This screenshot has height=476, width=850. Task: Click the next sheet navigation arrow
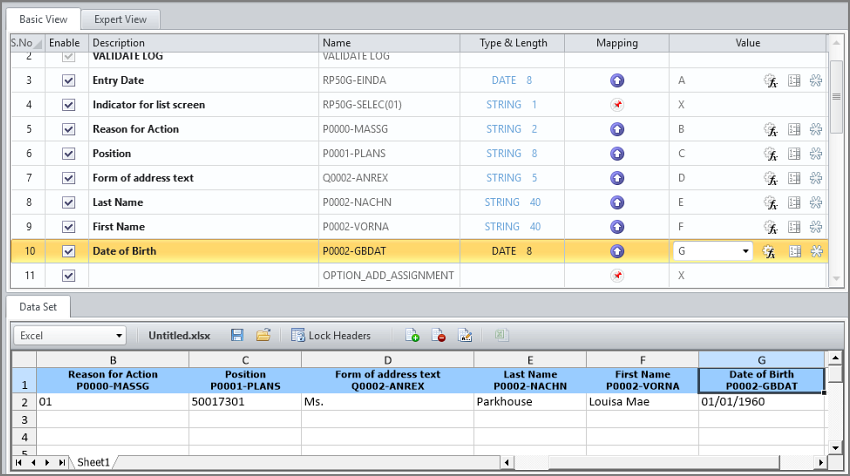pos(48,462)
